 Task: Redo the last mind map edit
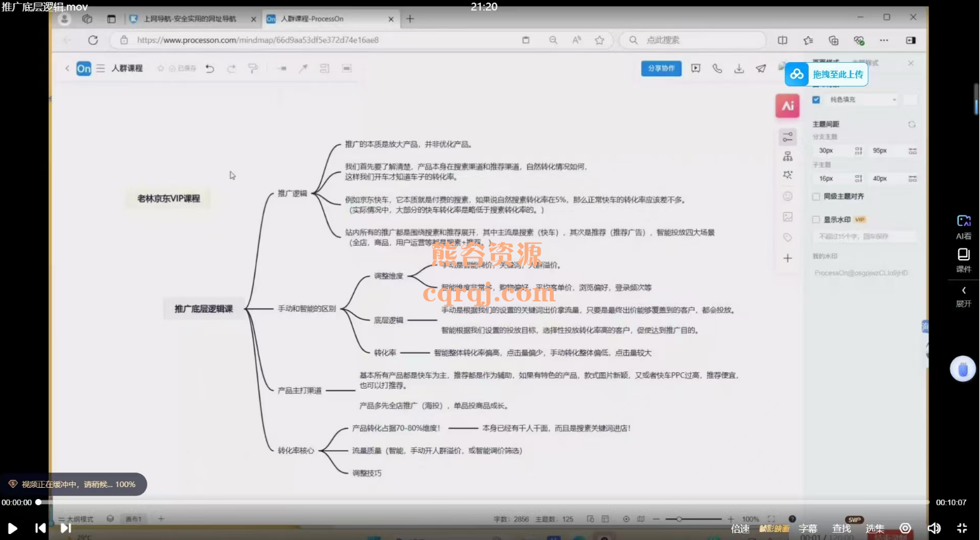231,68
